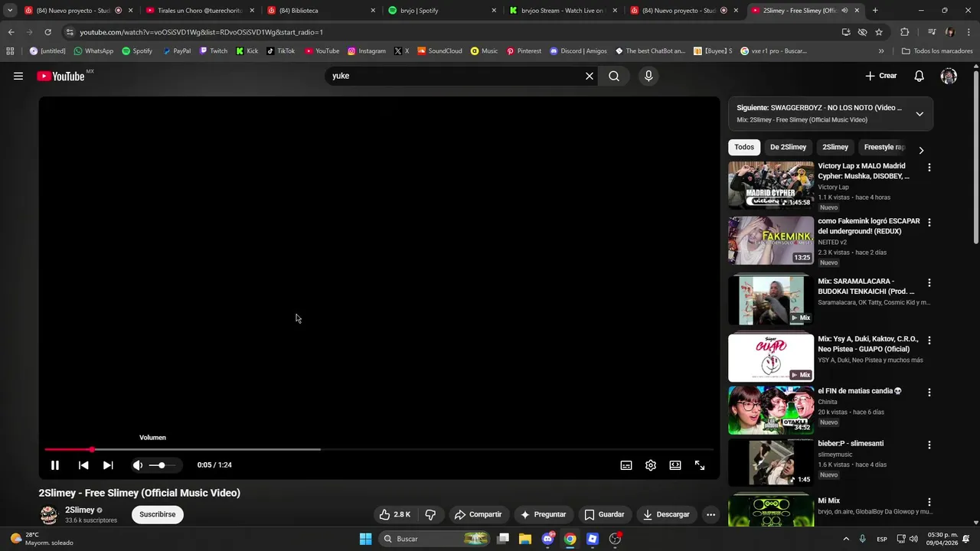980x551 pixels.
Task: Open the 2Slimey channel avatar
Action: click(x=49, y=514)
